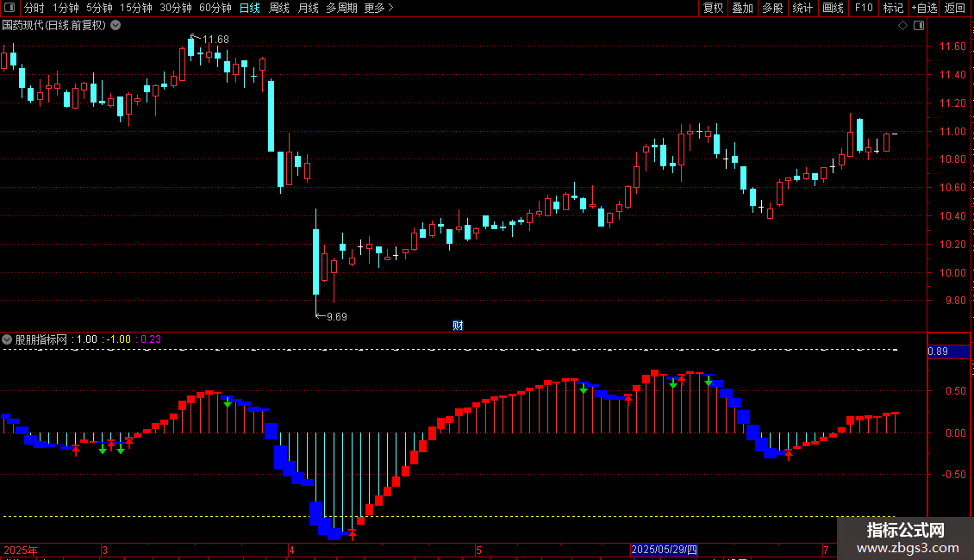Screen dimensions: 974x560
Task: Switch to 周线 weekly chart
Action: click(x=279, y=8)
